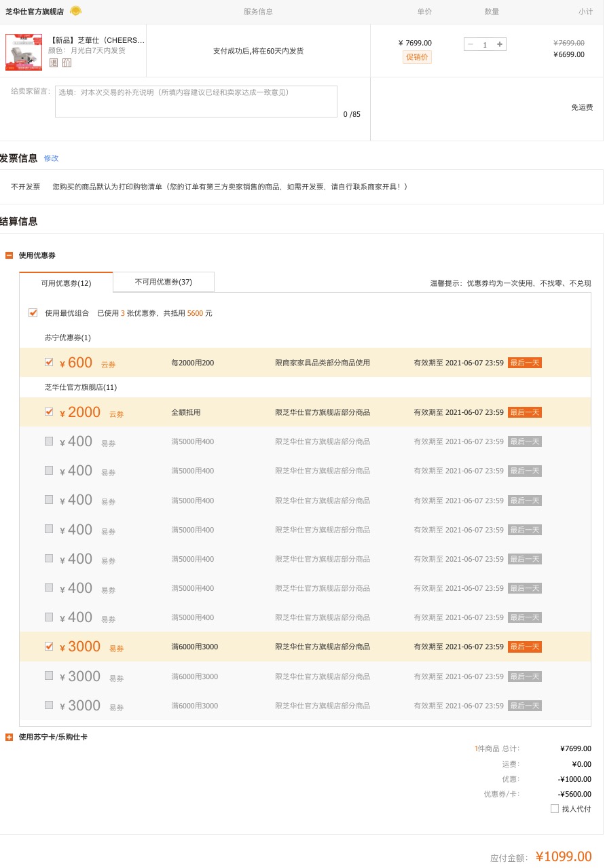Click the 免运费 text
This screenshot has height=868, width=605.
(x=582, y=107)
